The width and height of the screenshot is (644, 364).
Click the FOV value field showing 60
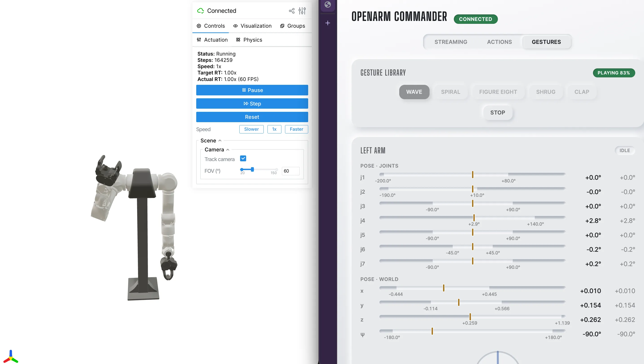[290, 171]
